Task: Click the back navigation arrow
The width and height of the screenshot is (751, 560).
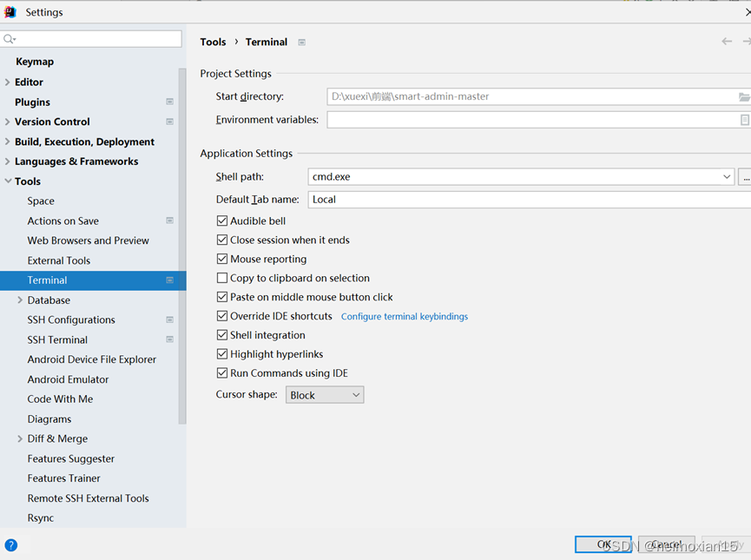Action: click(727, 42)
